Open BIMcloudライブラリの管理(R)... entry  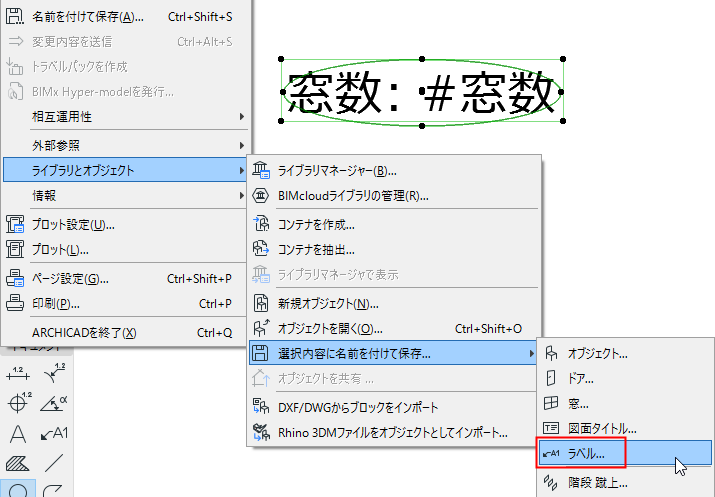(x=394, y=196)
